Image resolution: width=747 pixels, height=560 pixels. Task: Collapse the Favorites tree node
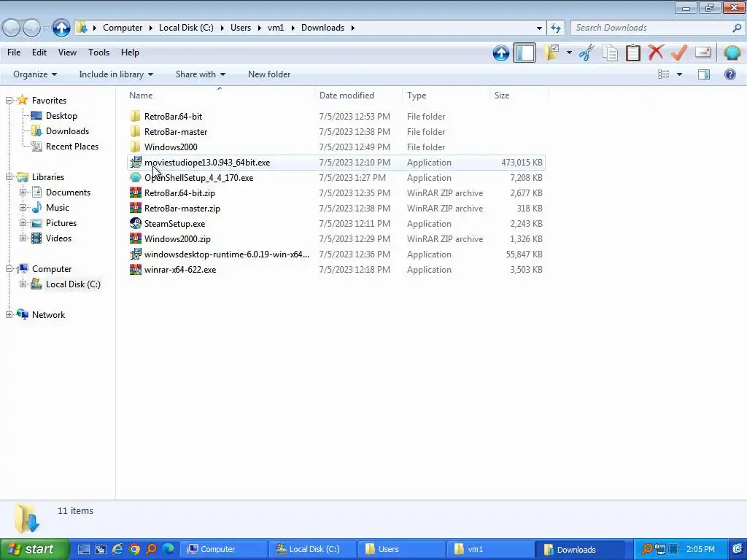pyautogui.click(x=9, y=101)
